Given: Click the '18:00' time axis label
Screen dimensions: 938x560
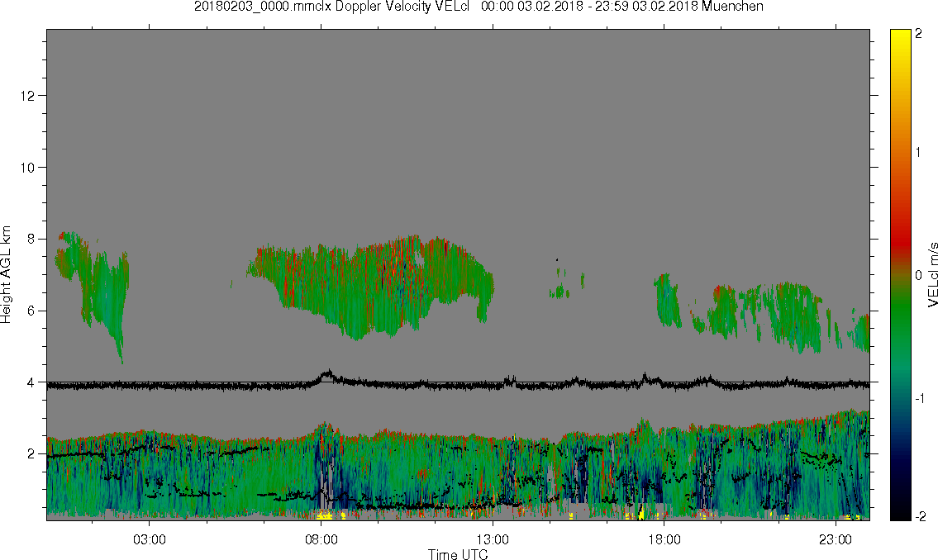Looking at the screenshot, I should click(x=664, y=539).
